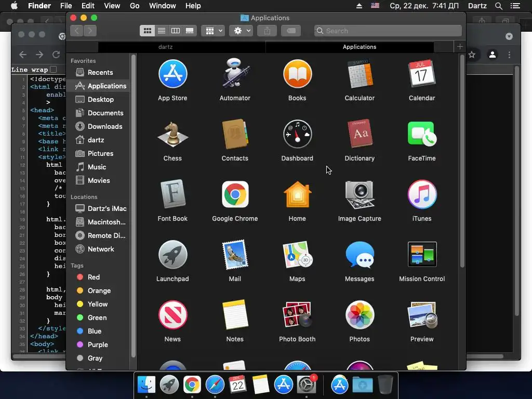Open the gear Action menu dropdown
Screen dimensions: 532x399
click(241, 31)
